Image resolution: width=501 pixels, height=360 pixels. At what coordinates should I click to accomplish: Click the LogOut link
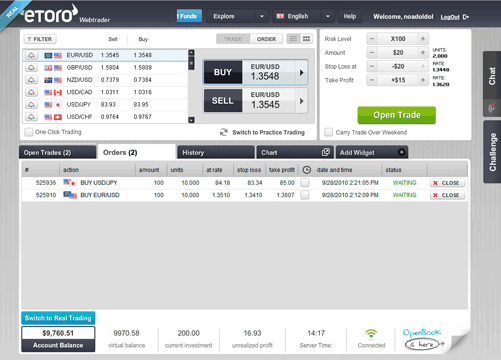click(450, 17)
